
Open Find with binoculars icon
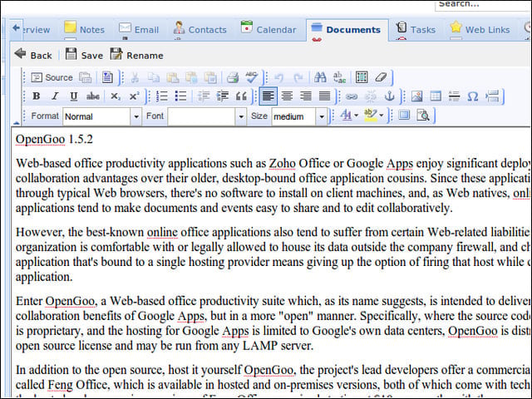tap(320, 77)
